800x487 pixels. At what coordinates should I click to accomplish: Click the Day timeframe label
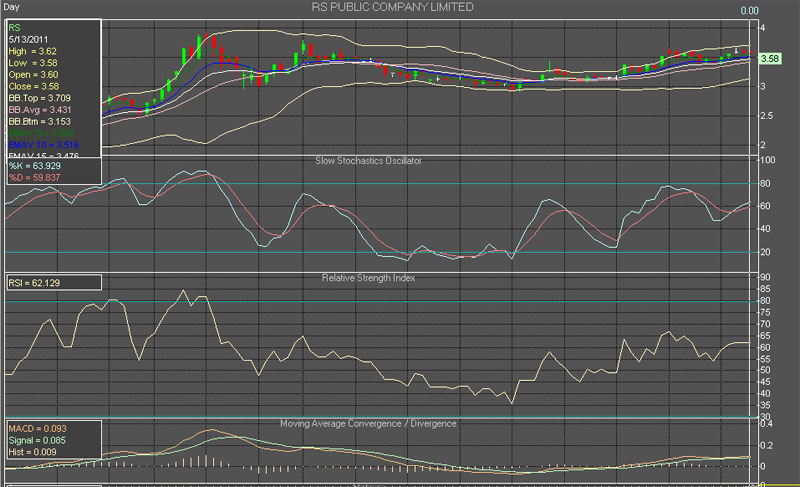11,7
